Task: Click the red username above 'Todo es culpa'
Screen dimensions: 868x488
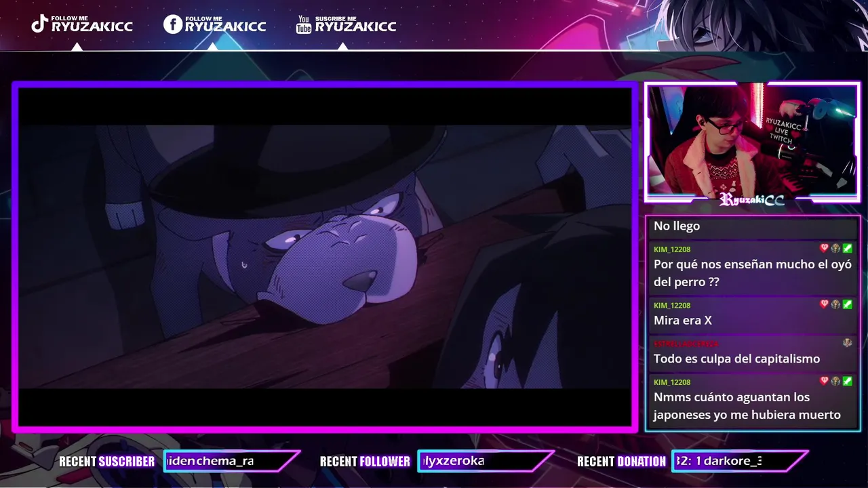Action: point(686,344)
